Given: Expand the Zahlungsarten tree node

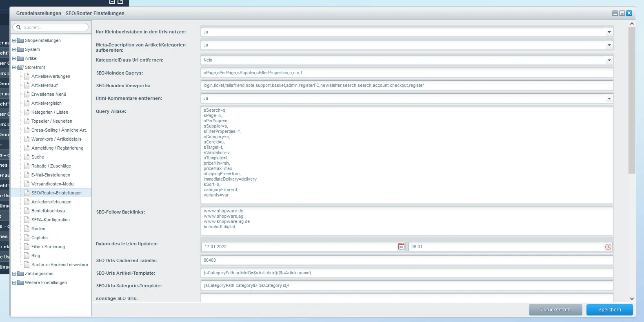Looking at the screenshot, I should point(14,273).
